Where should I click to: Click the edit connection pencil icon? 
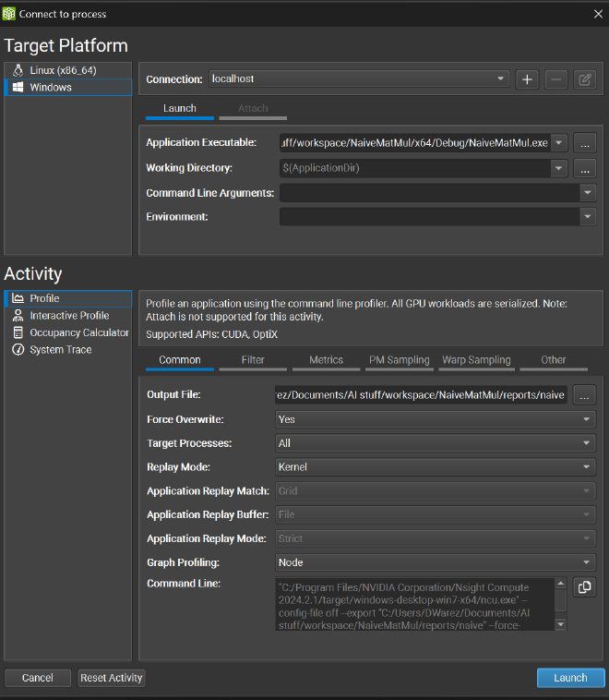click(x=584, y=79)
